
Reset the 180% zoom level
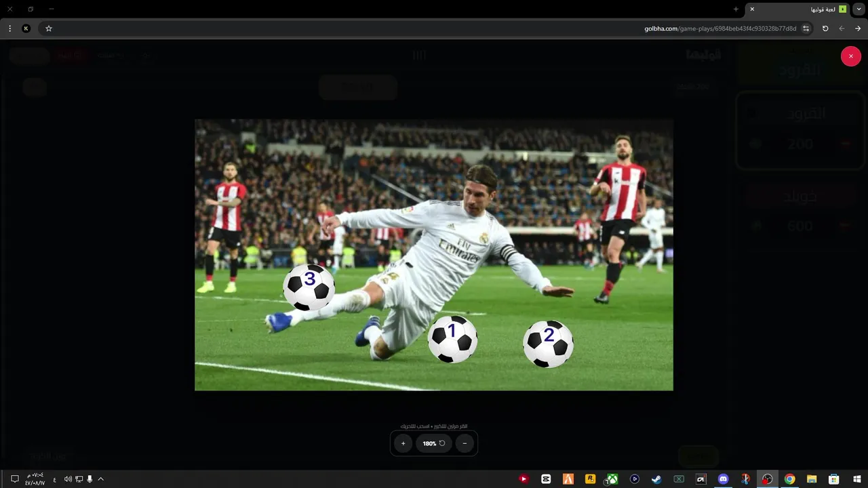tap(434, 443)
